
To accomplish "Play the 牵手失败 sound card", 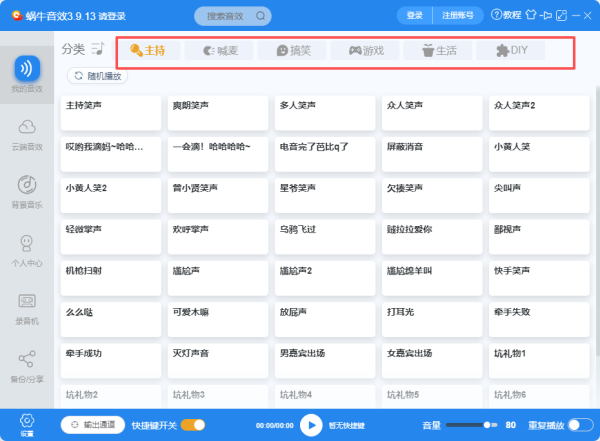I will pos(539,320).
